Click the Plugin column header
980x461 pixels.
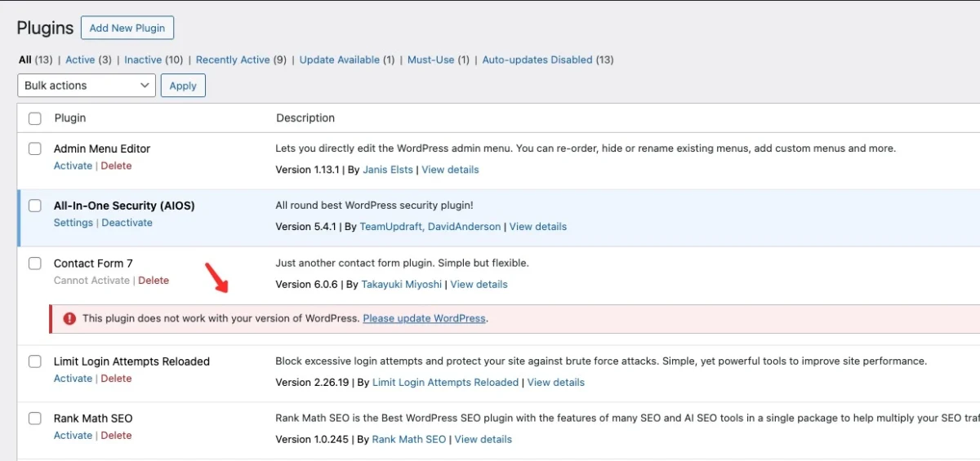(x=70, y=118)
